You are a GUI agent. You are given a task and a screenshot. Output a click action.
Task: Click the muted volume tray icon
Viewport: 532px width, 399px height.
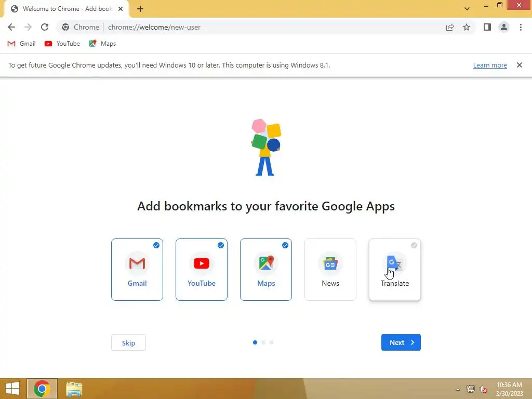pos(483,389)
